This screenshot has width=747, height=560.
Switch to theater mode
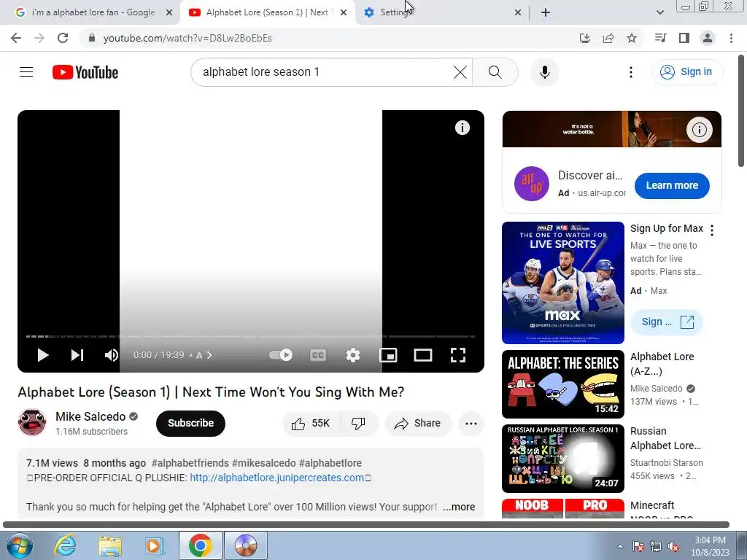422,355
